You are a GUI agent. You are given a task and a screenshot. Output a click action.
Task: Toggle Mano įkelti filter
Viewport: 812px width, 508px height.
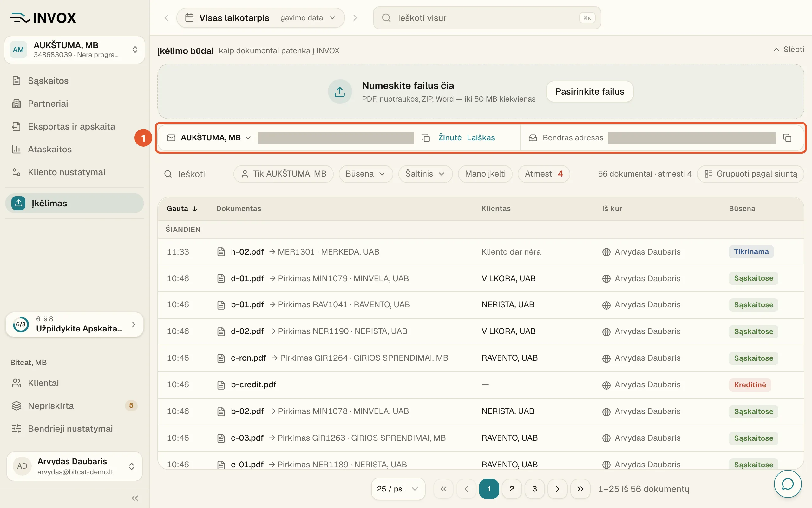coord(485,174)
